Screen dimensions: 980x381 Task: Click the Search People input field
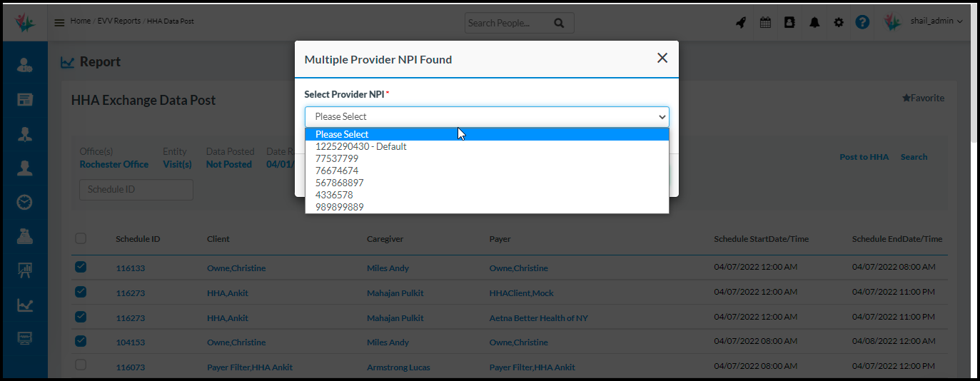[507, 23]
